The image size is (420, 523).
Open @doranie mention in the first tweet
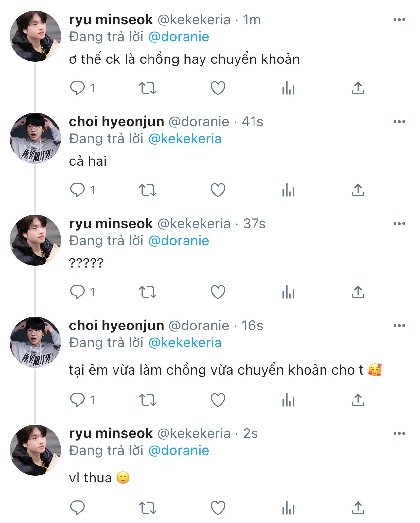tap(179, 37)
